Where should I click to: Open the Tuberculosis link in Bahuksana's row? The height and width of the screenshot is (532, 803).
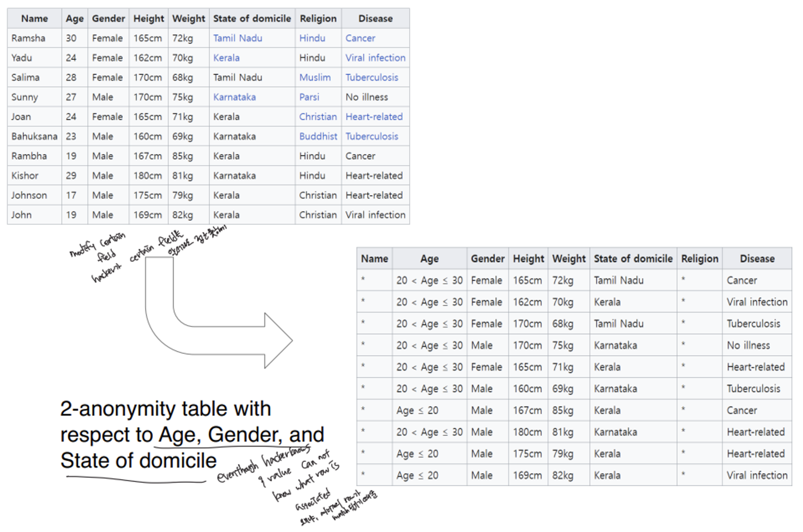pos(372,136)
